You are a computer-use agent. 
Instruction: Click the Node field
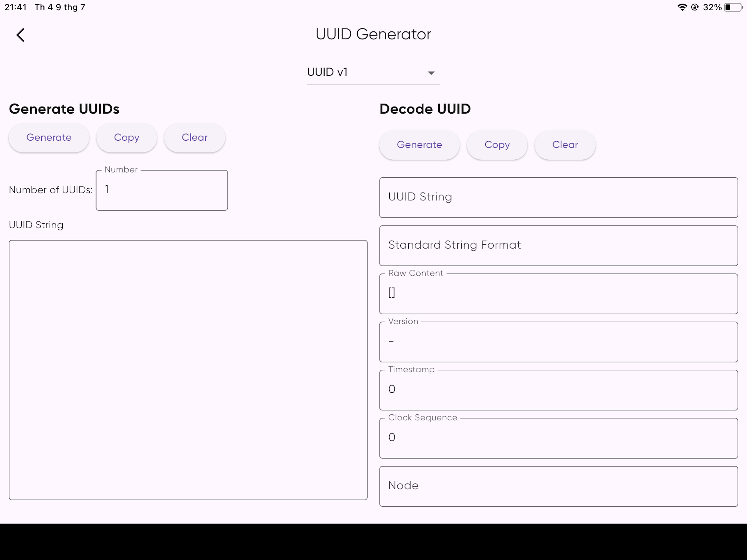pos(559,486)
